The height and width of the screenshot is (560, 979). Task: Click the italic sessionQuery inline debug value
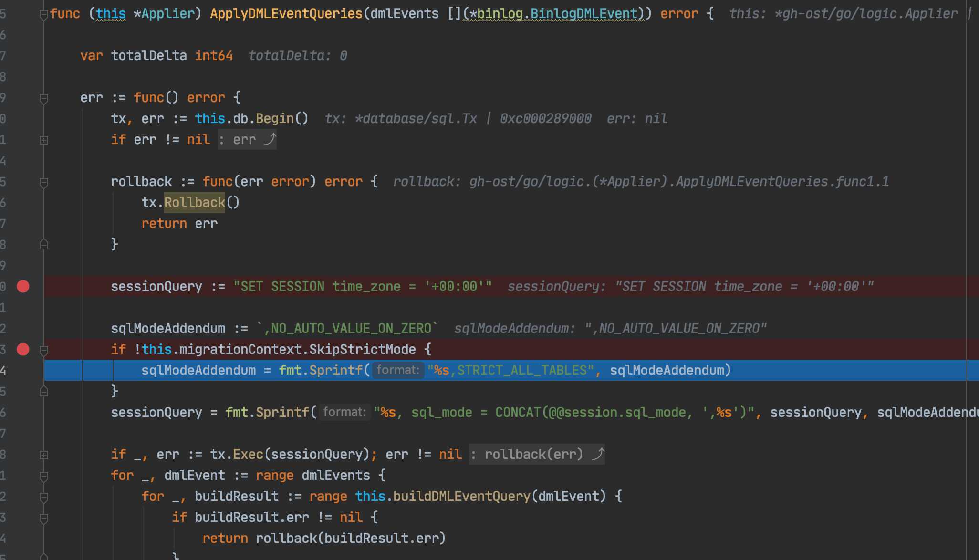pos(690,286)
